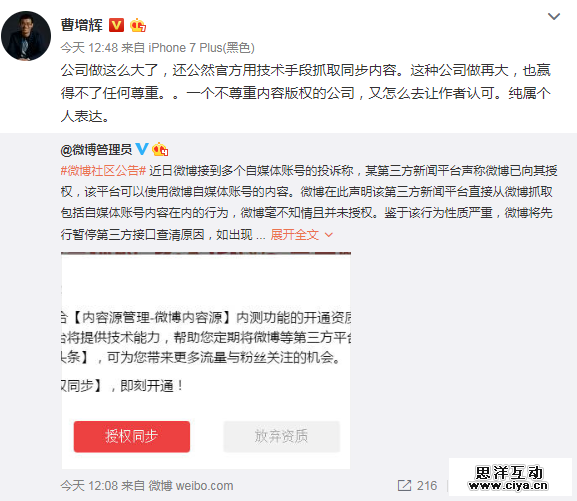Open 曹增辉's profile avatar photo
577x501 pixels.
[26, 36]
